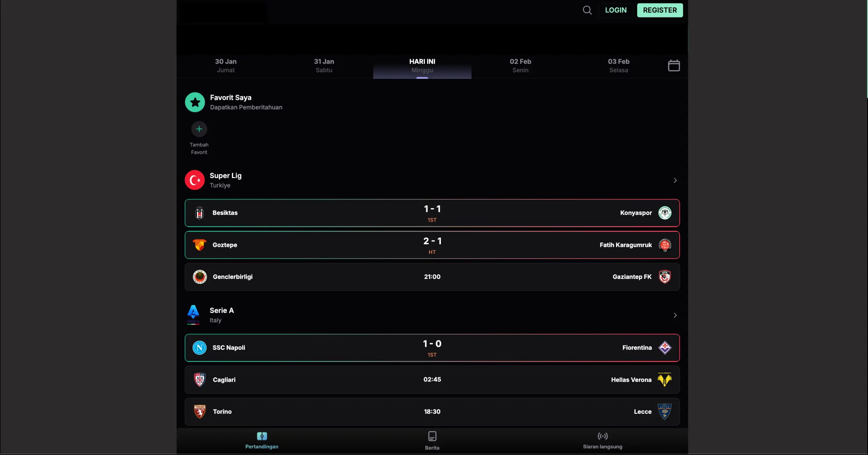Switch to the Pertandingan bottom tab
This screenshot has height=455, width=868.
[262, 440]
